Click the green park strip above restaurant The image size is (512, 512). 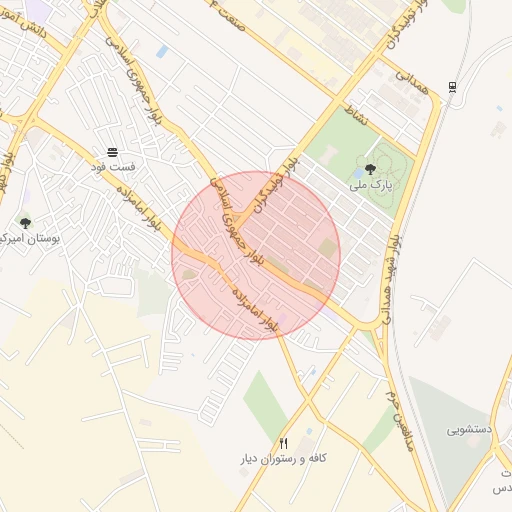pyautogui.click(x=266, y=406)
